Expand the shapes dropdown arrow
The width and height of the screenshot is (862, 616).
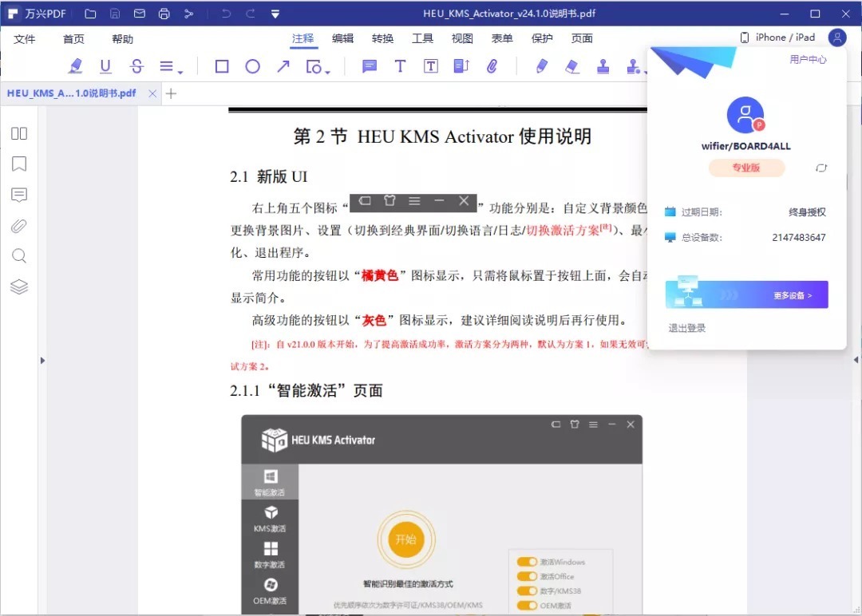click(327, 72)
